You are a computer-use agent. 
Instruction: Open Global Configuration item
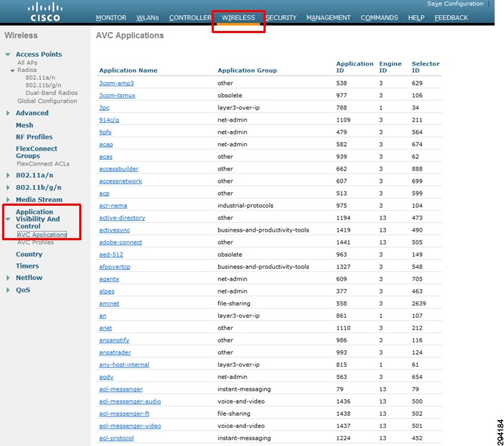[x=48, y=101]
